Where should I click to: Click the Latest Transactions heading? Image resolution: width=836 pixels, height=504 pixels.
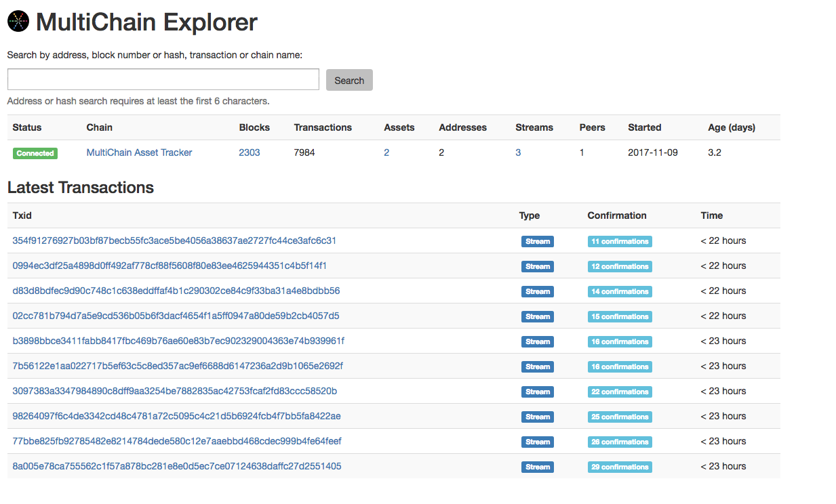(x=81, y=188)
